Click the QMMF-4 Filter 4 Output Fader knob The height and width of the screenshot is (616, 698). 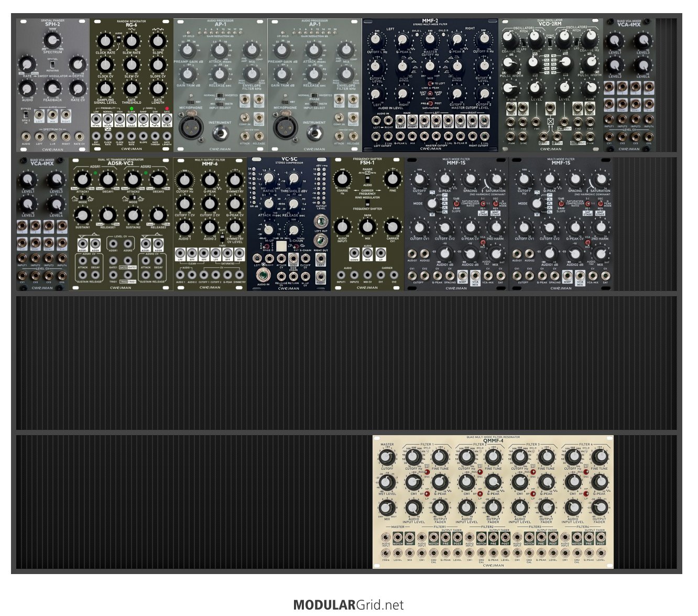pos(599,507)
